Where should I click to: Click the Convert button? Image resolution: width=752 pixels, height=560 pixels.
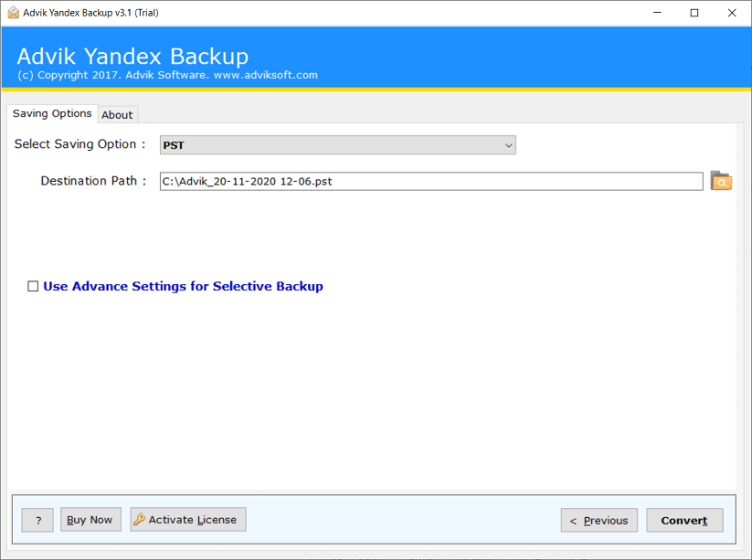pos(684,520)
